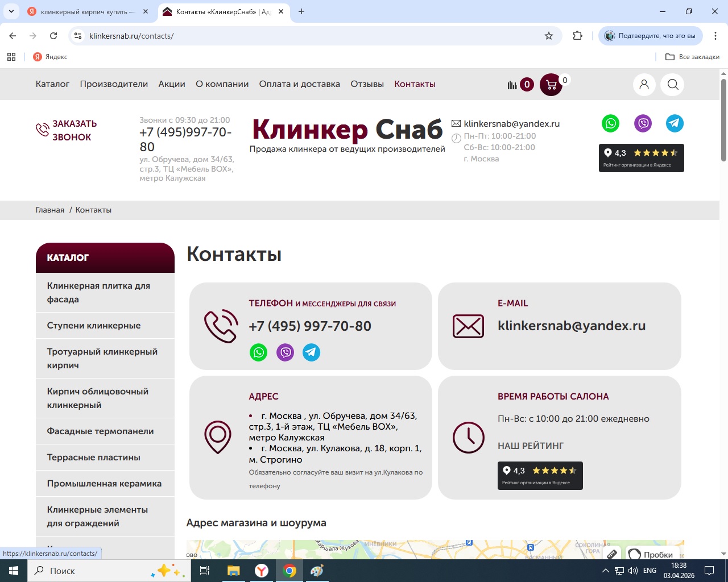Open 'Террасные пластины' category
The width and height of the screenshot is (728, 582).
105,458
